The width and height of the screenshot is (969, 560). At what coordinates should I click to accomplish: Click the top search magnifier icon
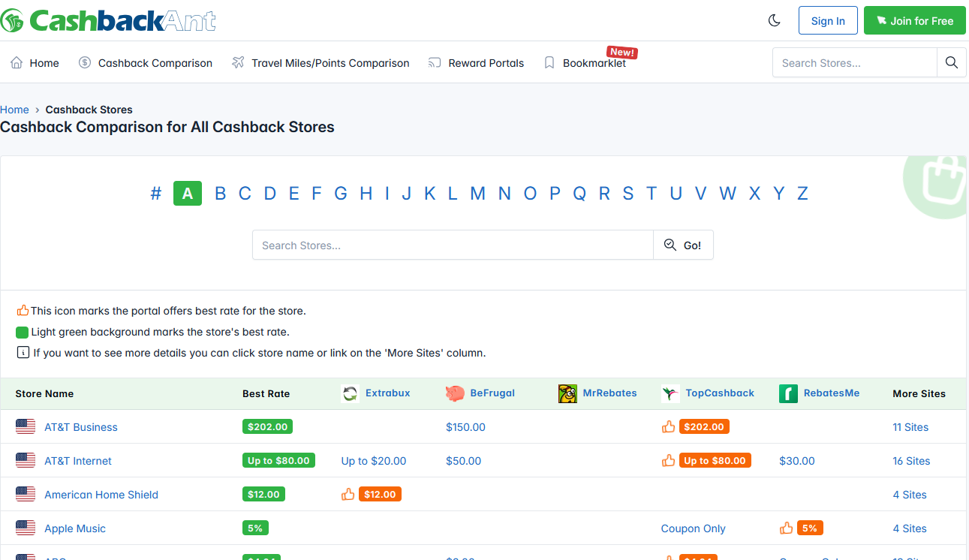[952, 62]
